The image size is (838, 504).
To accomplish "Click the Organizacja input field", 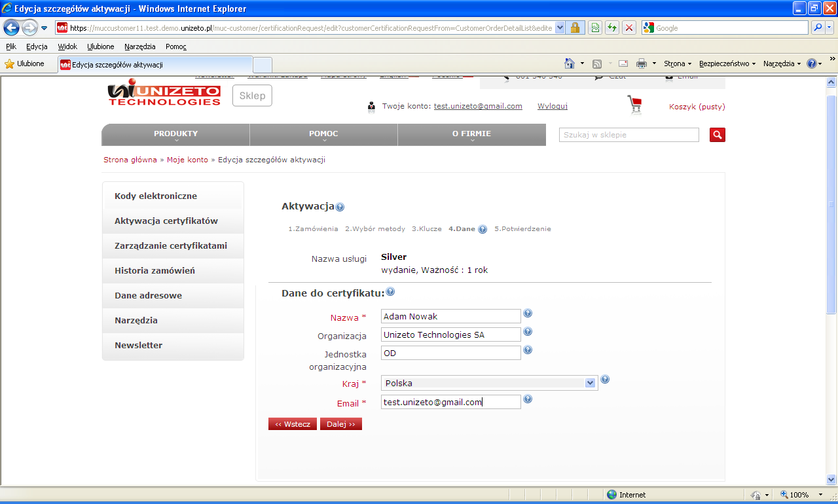I will pos(451,334).
